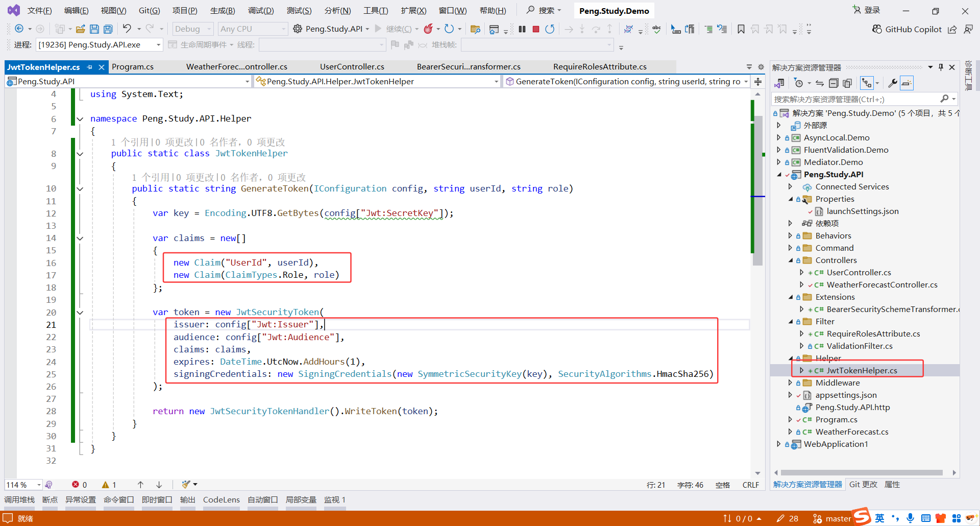Click the Hot Reload flame icon
The width and height of the screenshot is (980, 526).
[x=429, y=29]
